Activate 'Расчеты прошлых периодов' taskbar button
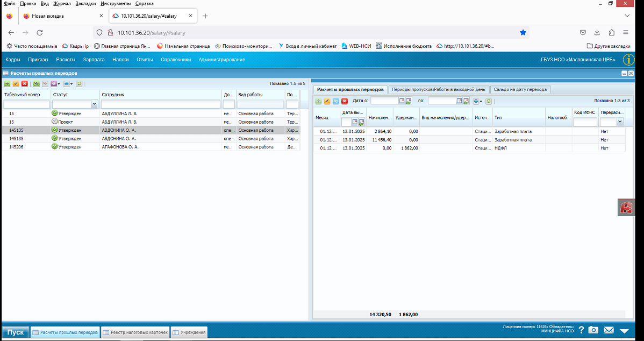The height and width of the screenshot is (341, 644). click(65, 332)
